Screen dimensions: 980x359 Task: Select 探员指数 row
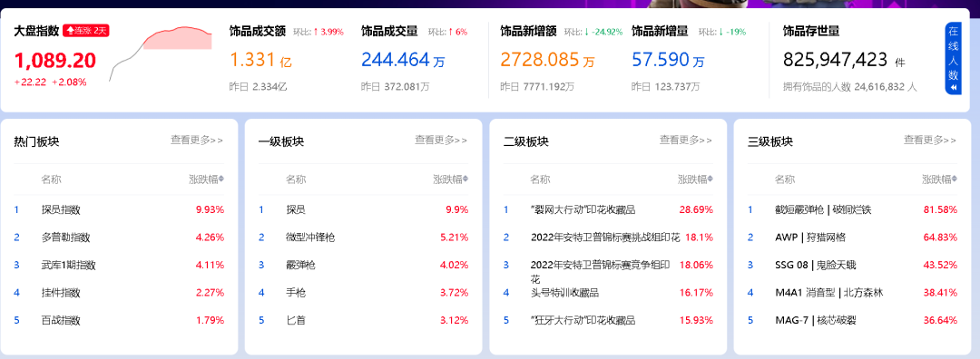click(x=119, y=209)
